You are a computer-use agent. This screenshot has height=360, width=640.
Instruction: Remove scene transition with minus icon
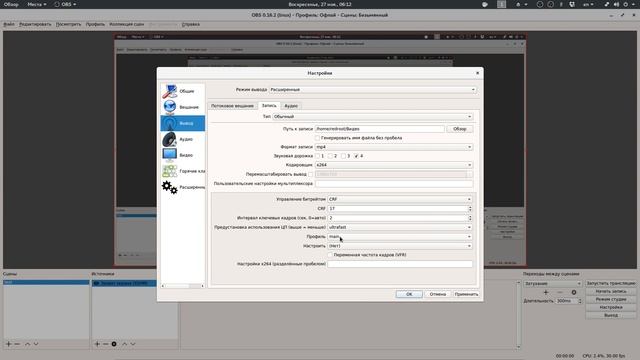(560, 292)
